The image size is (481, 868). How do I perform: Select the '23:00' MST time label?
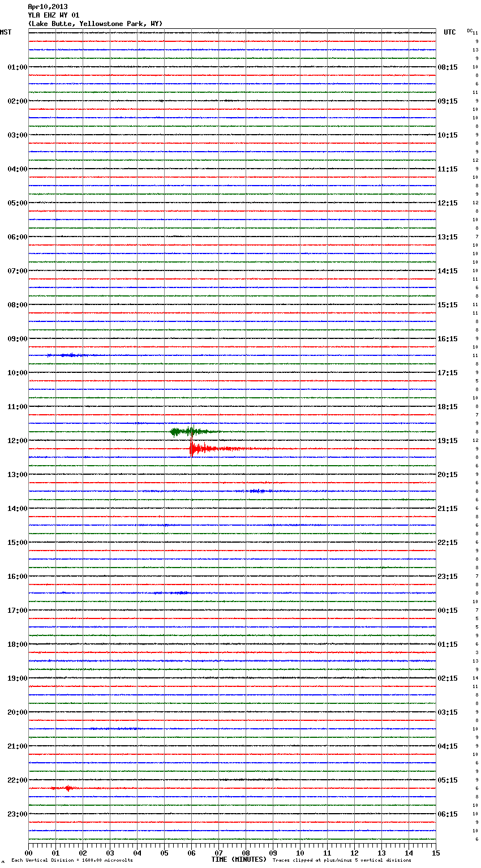click(x=18, y=814)
